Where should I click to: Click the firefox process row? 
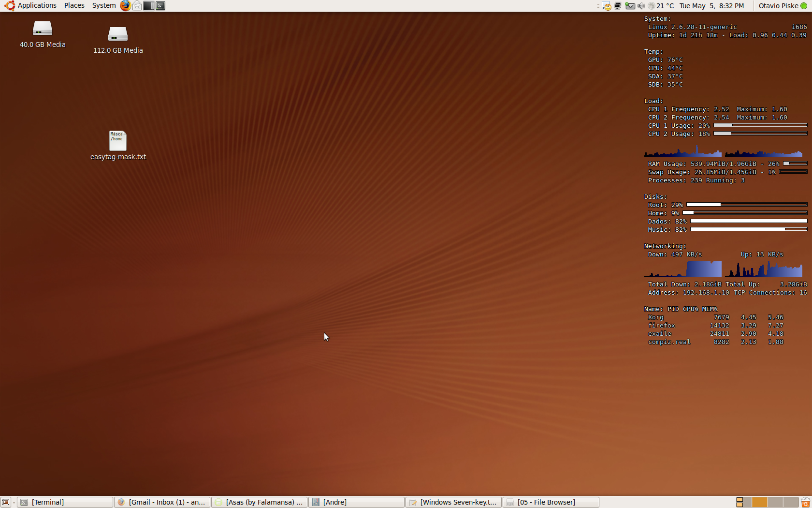point(715,326)
